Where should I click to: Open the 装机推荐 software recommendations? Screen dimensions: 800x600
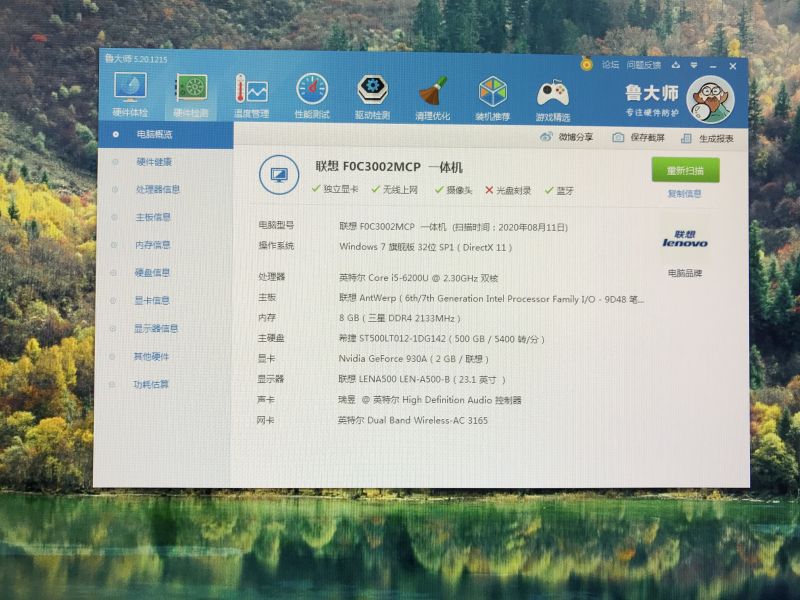492,98
